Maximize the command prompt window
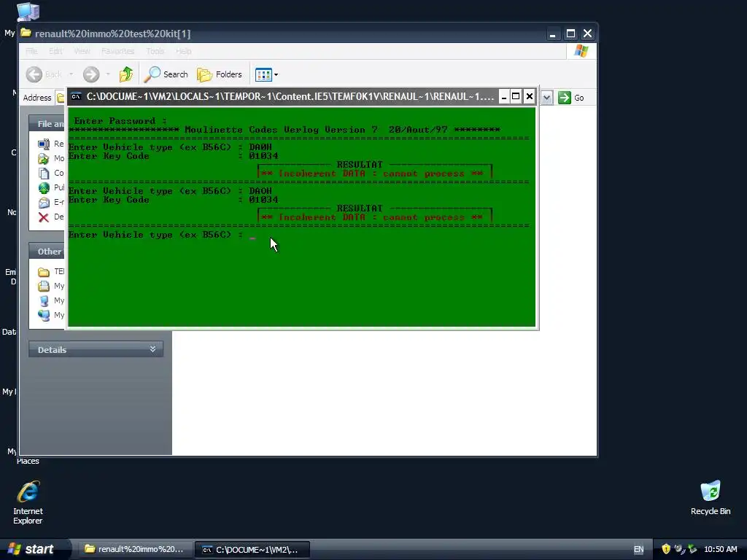 click(x=516, y=97)
